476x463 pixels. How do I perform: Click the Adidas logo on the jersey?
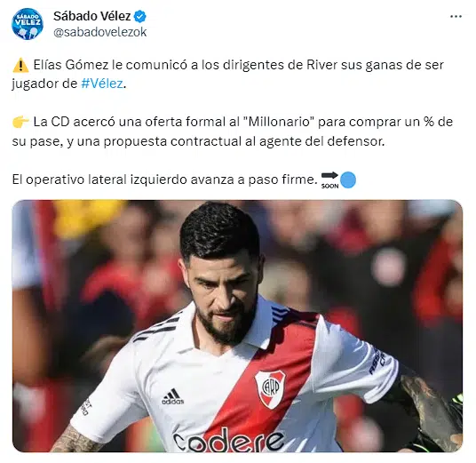pos(172,396)
